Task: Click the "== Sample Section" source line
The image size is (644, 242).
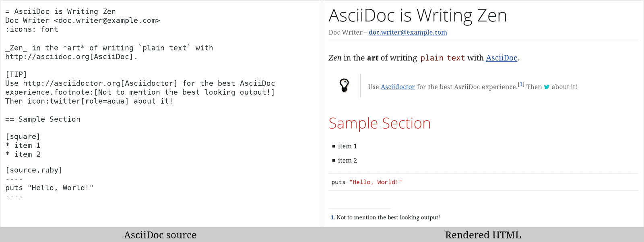Action: (x=43, y=119)
